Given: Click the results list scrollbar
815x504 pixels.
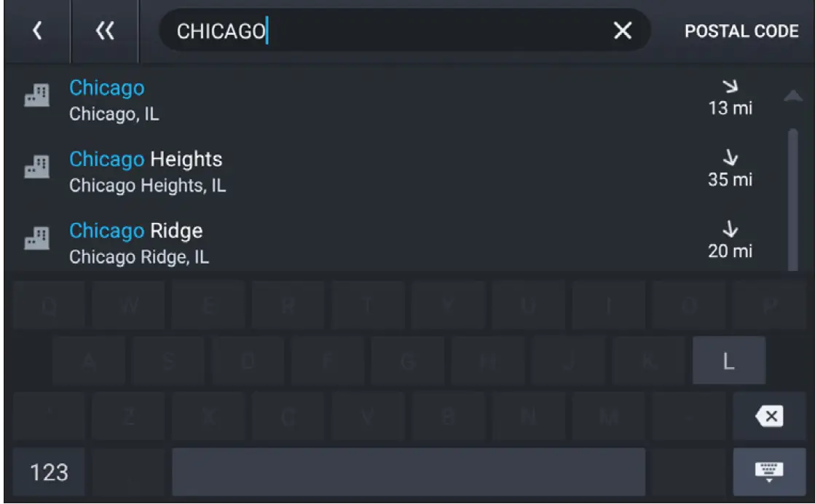Looking at the screenshot, I should (793, 197).
